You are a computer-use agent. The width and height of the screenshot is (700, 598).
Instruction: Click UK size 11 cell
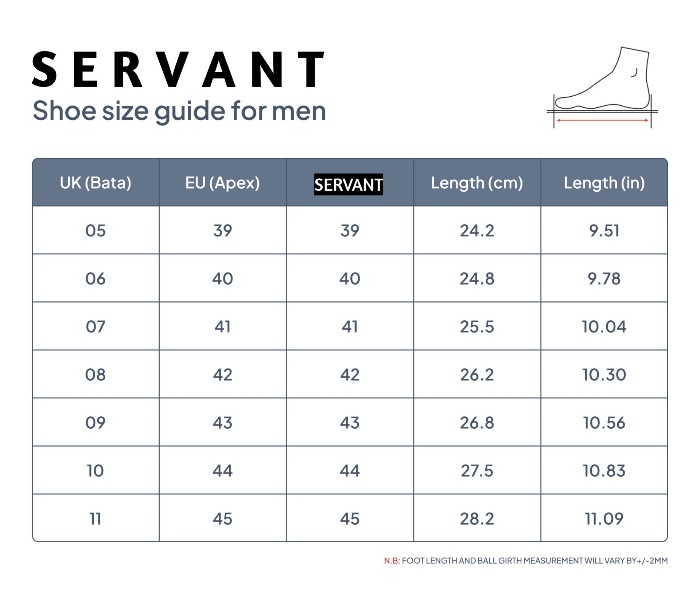tap(96, 518)
